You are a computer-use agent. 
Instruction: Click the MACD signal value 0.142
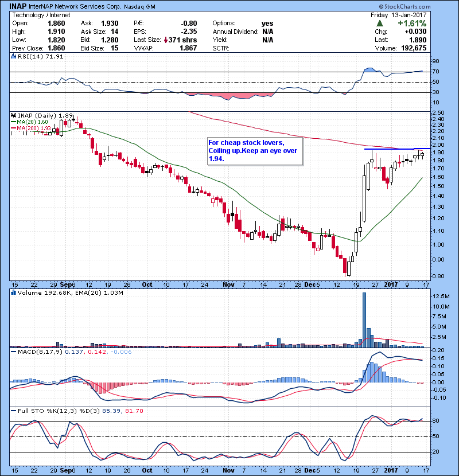tap(97, 352)
